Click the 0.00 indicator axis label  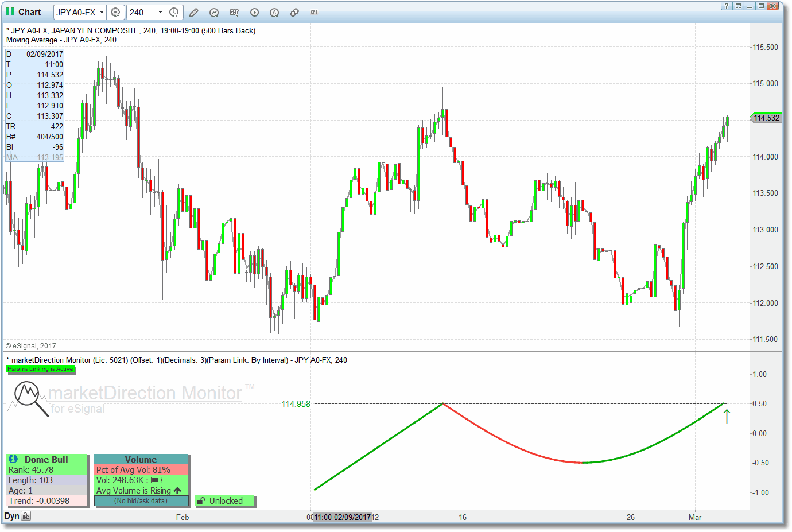click(x=759, y=433)
